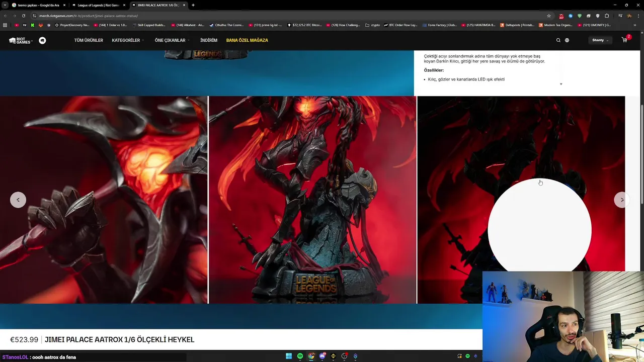Open the Kick bookmark icon
The height and width of the screenshot is (362, 644).
tap(33, 25)
